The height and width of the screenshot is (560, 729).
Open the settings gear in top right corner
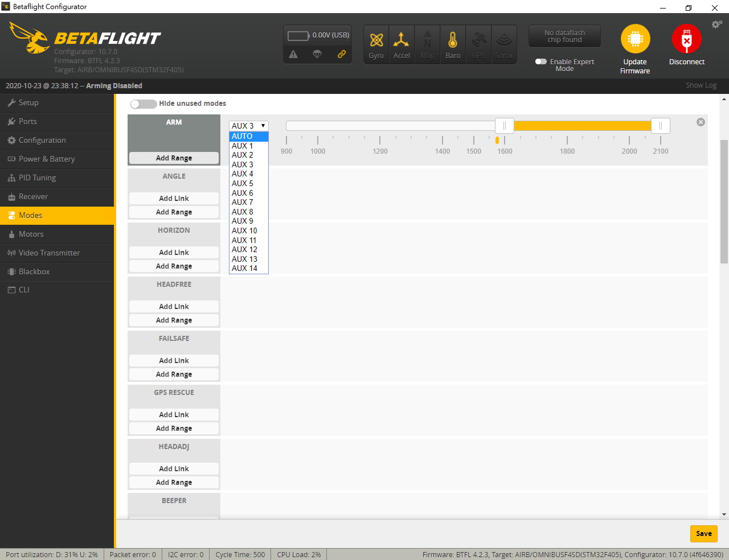[x=716, y=24]
